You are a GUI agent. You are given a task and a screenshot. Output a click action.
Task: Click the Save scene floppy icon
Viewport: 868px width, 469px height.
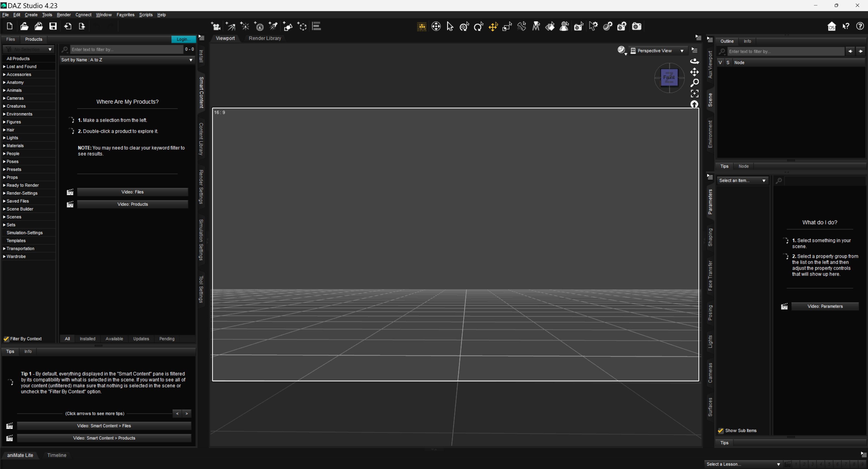[x=53, y=26]
